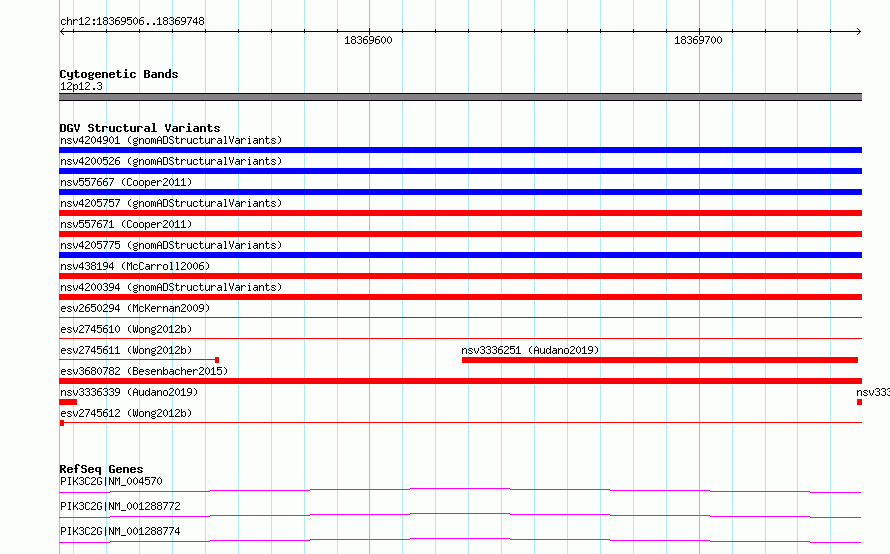Click the esv2650294 (McKernan2009) label

coord(135,308)
